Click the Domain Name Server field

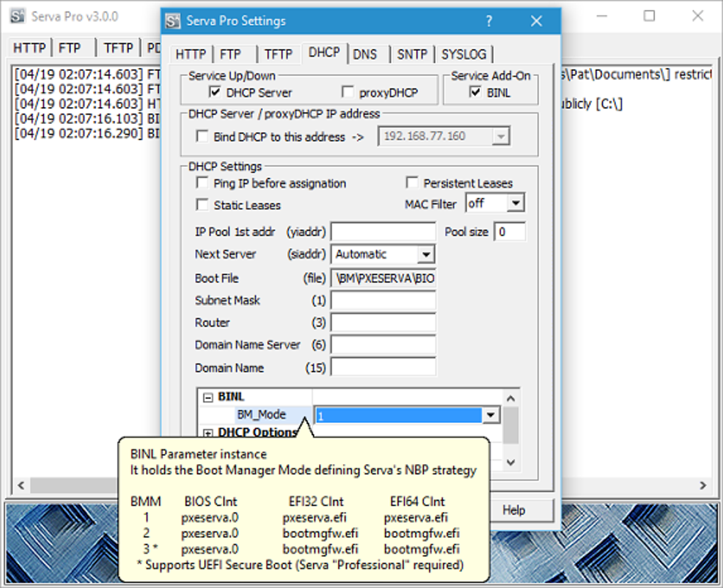coord(383,345)
